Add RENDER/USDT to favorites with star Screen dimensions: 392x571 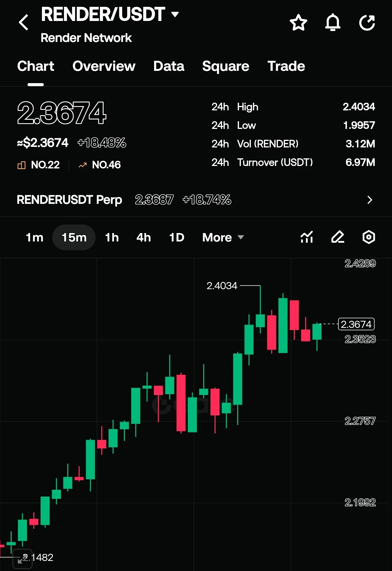(x=299, y=22)
